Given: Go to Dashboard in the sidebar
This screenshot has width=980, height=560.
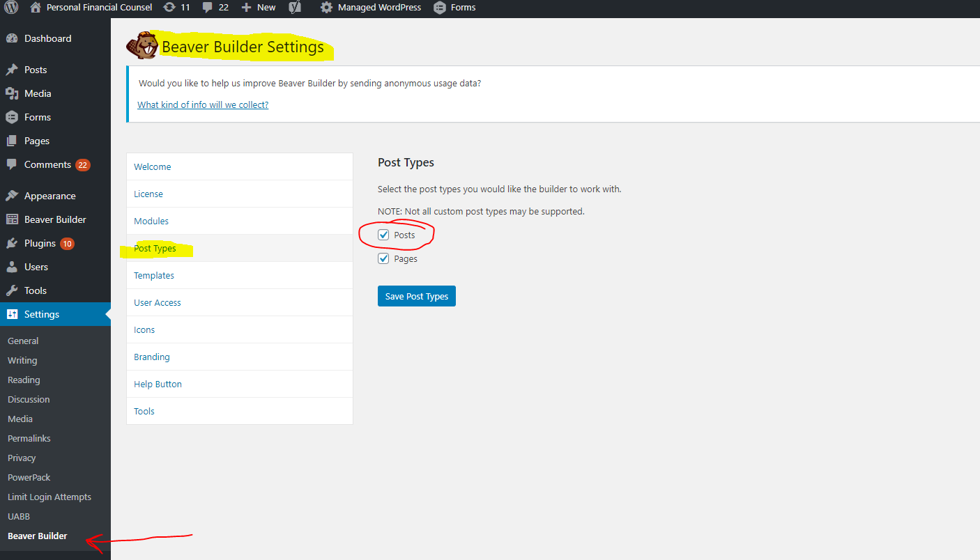Looking at the screenshot, I should 47,38.
